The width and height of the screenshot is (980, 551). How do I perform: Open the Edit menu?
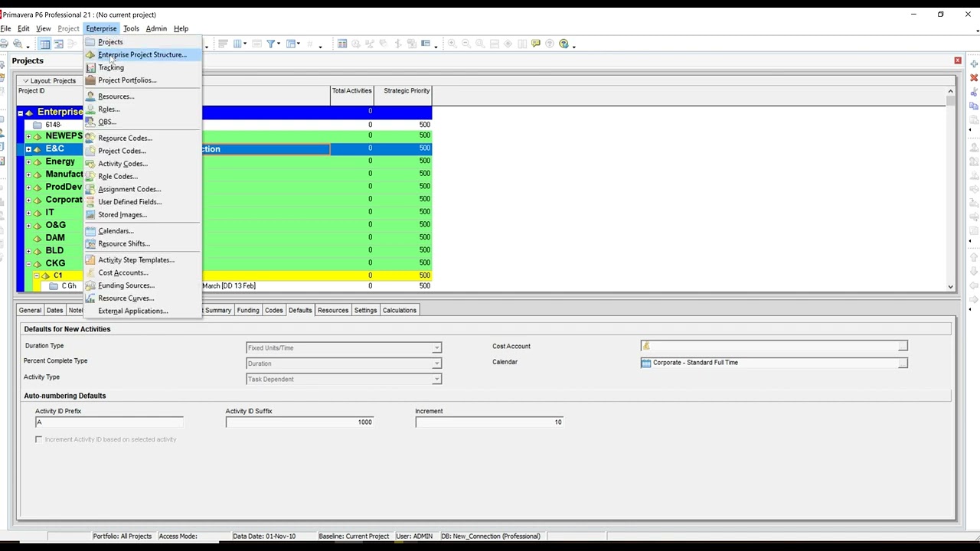24,28
